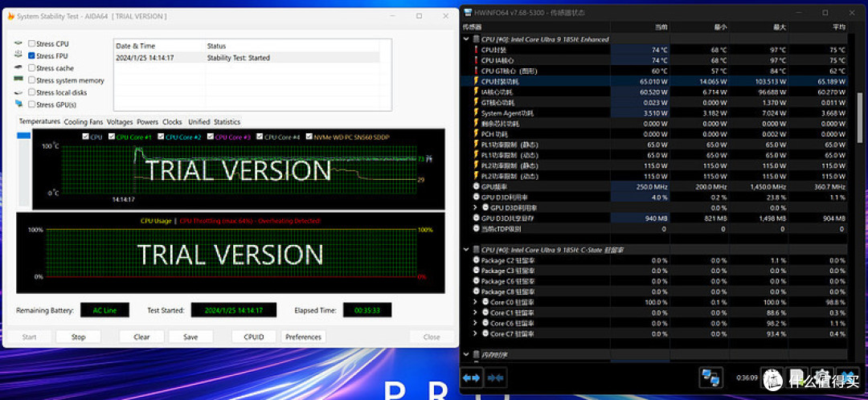Enable Stress local disks checkbox

point(31,92)
